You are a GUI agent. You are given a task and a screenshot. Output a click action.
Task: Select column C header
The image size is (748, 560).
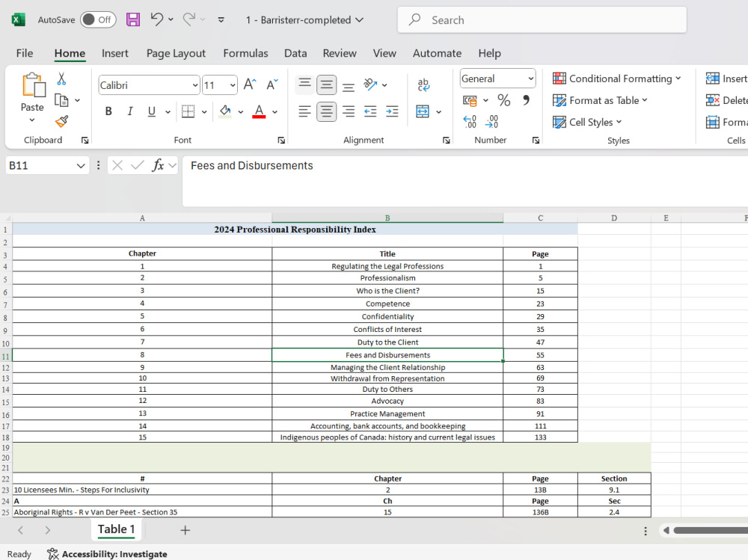point(540,218)
